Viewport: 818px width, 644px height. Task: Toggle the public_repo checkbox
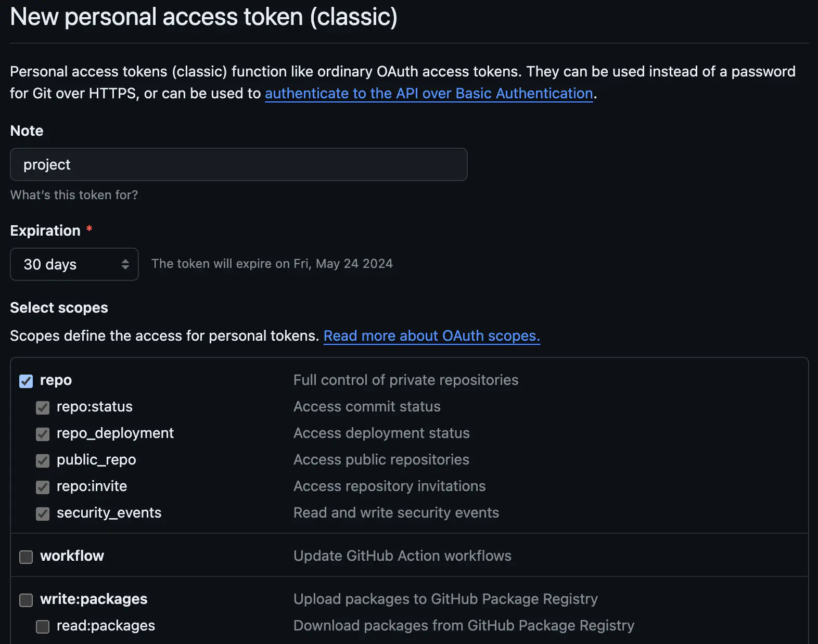point(42,461)
